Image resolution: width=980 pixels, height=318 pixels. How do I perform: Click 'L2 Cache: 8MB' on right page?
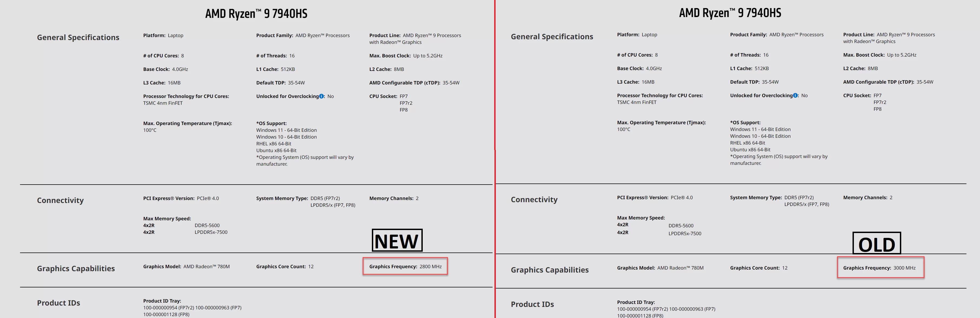coord(860,68)
